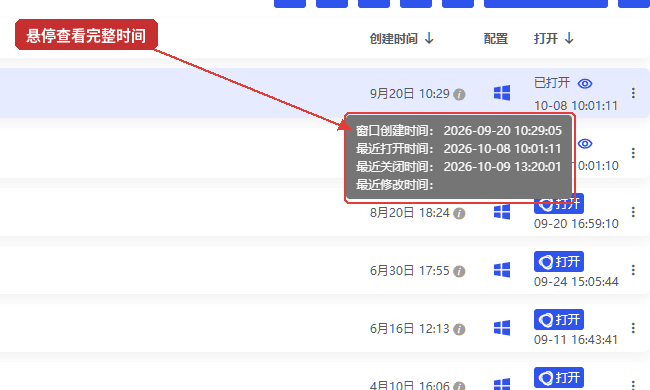Screen dimensions: 650x390
Task: Click 打开 button above 09-24 15:05:44
Action: [x=559, y=262]
